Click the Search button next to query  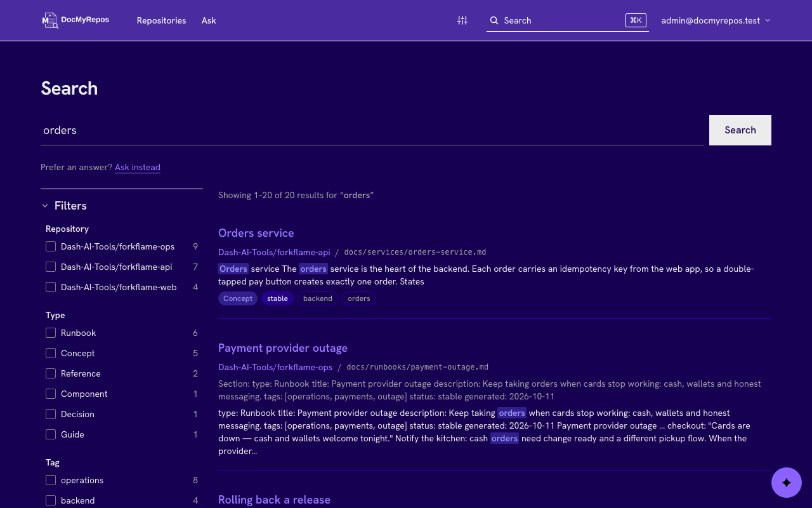(740, 130)
